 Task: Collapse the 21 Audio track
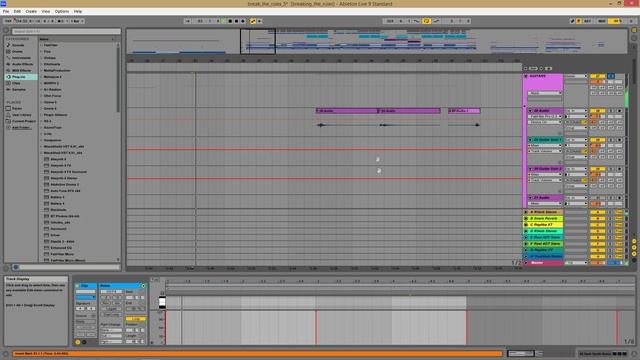tap(530, 198)
